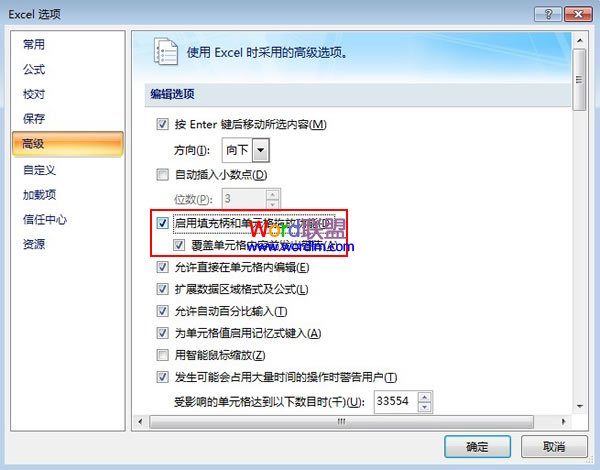Select the 公式 category
This screenshot has height=470, width=600.
[x=34, y=69]
